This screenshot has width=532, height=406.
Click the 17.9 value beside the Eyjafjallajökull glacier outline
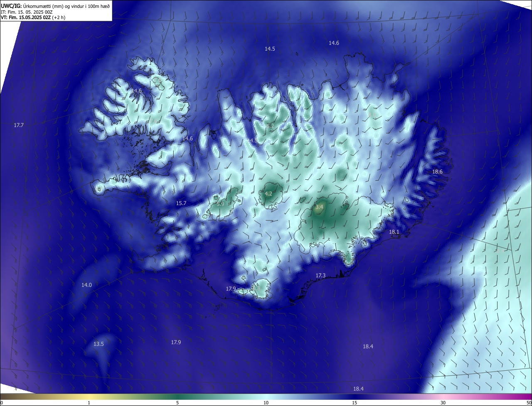pyautogui.click(x=231, y=289)
